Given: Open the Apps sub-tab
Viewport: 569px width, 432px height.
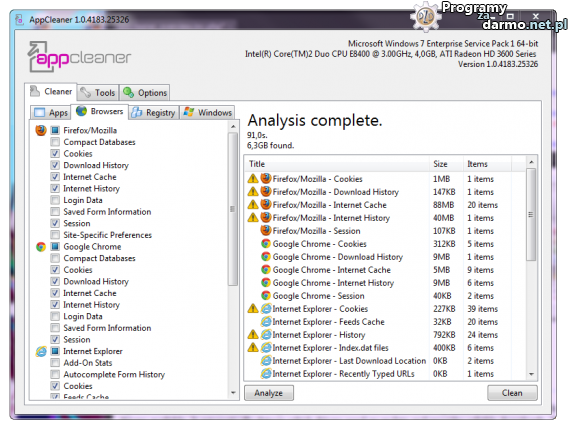Looking at the screenshot, I should (51, 113).
